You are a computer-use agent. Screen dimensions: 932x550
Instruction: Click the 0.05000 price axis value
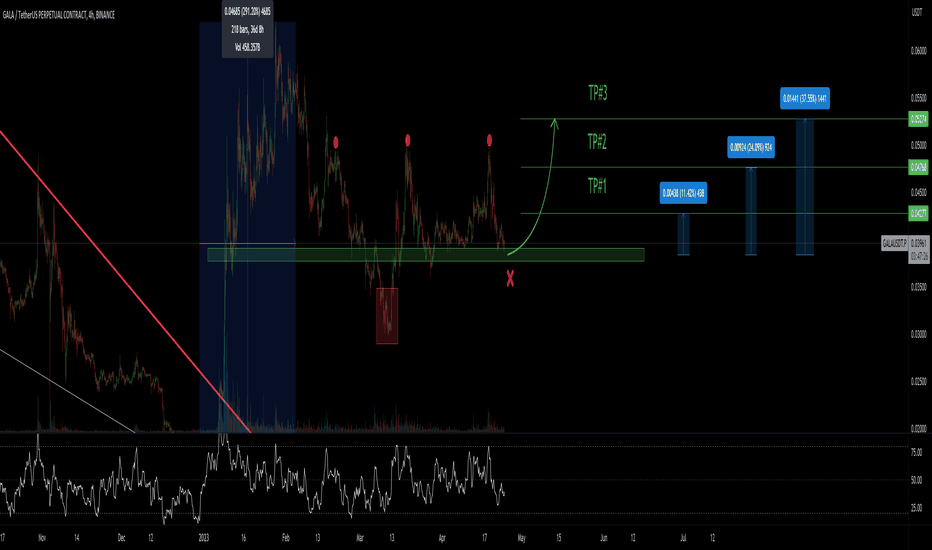[x=918, y=145]
